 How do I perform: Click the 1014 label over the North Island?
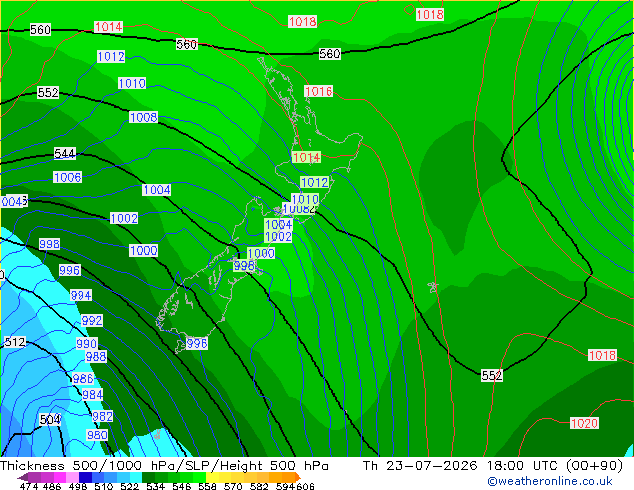pos(306,157)
